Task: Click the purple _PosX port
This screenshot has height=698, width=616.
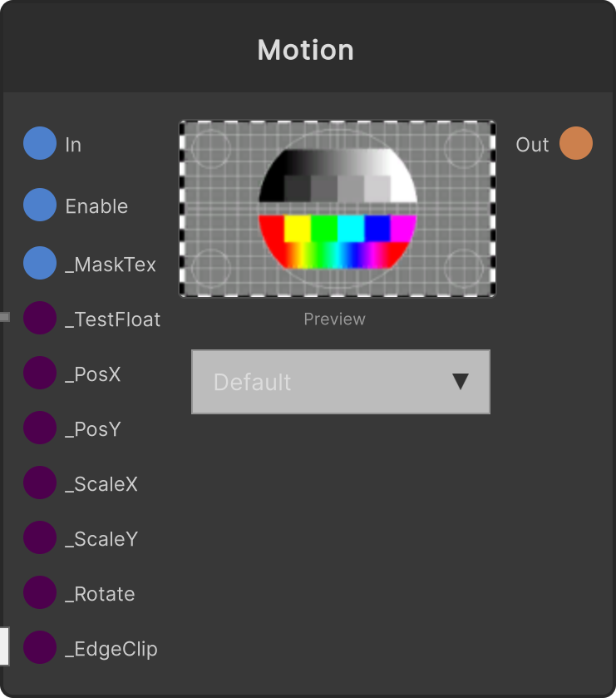Action: click(x=40, y=373)
